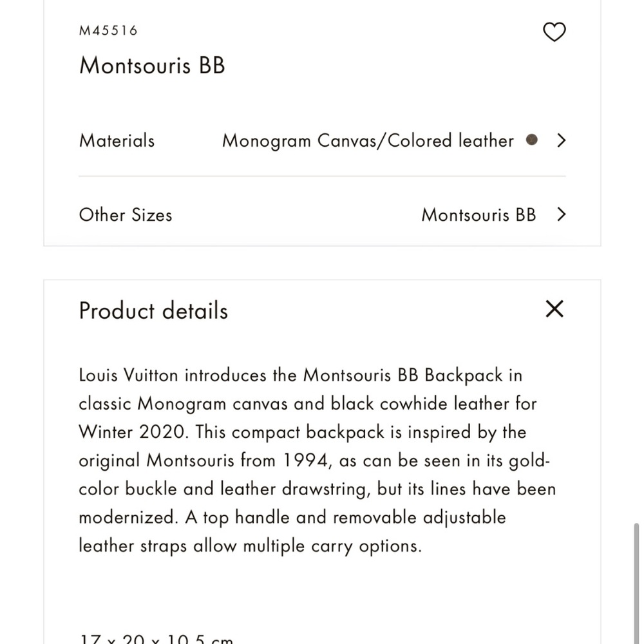This screenshot has width=644, height=644.
Task: Add Montsouris BB to wishlist heart
Action: 554,32
